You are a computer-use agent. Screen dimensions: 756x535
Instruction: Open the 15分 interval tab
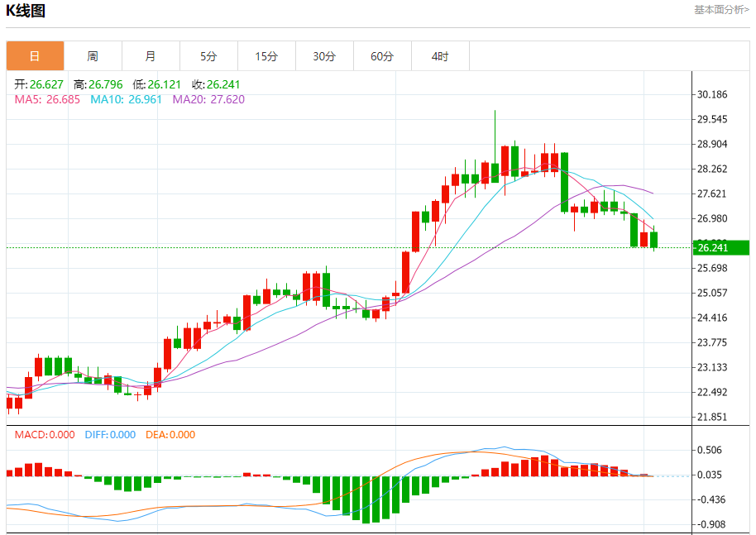(266, 56)
